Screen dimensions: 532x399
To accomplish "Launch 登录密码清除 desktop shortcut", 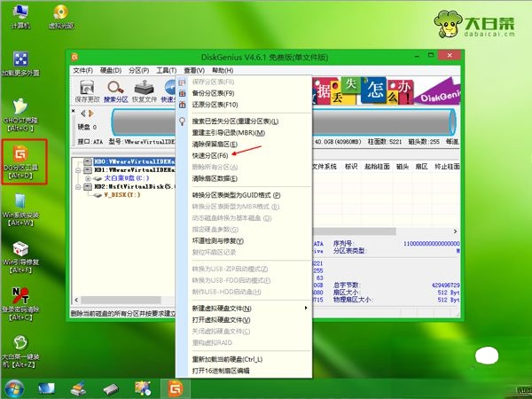I will click(x=20, y=304).
